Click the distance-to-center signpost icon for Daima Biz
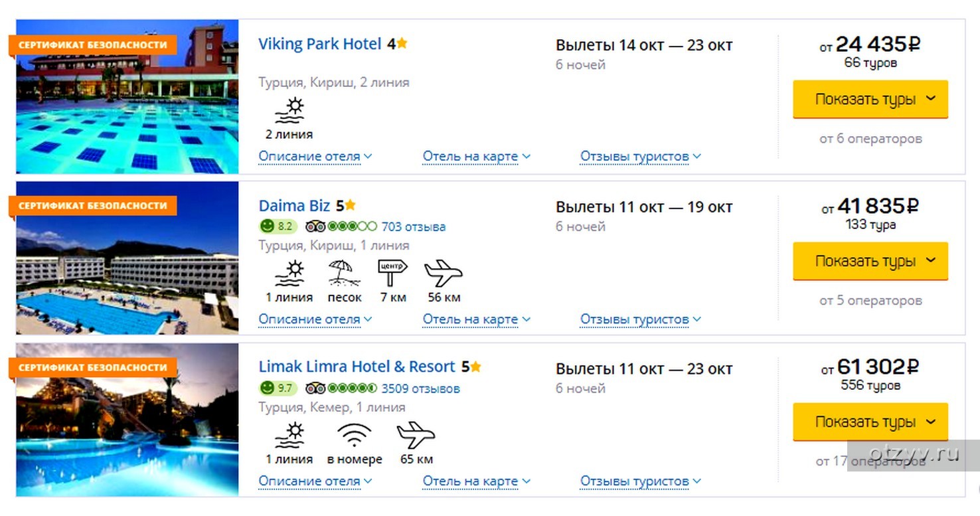Screen dimensions: 980x516 pyautogui.click(x=392, y=273)
